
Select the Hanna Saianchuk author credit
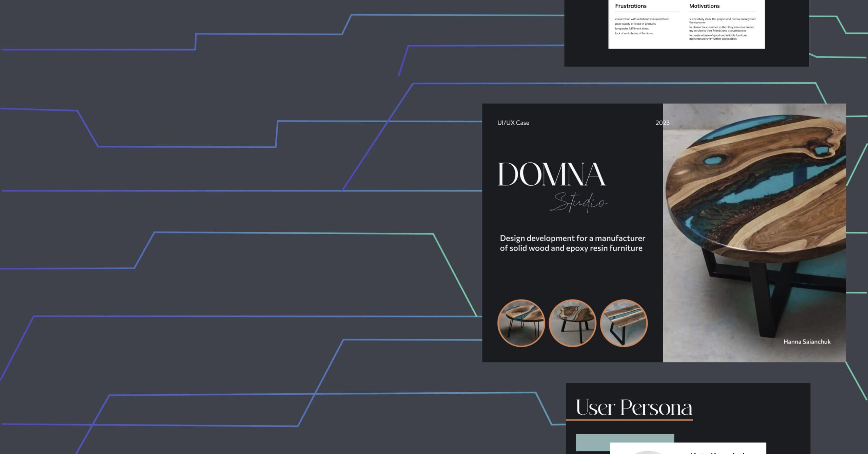[x=807, y=342]
